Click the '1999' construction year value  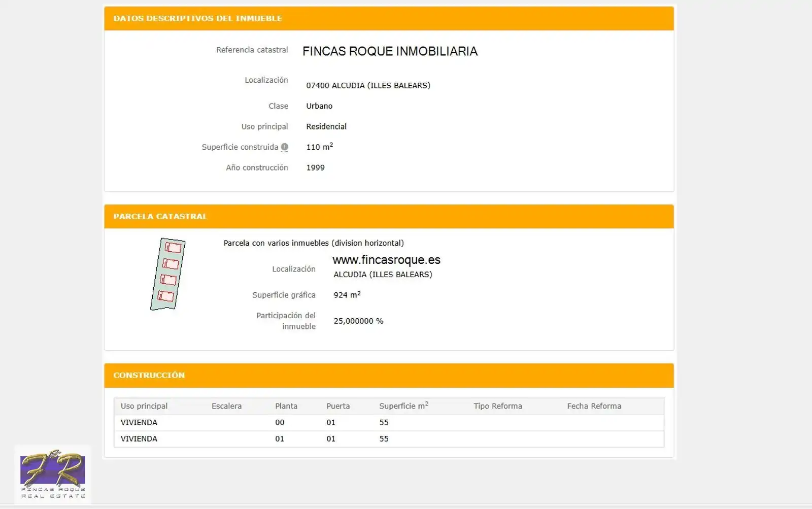[315, 167]
